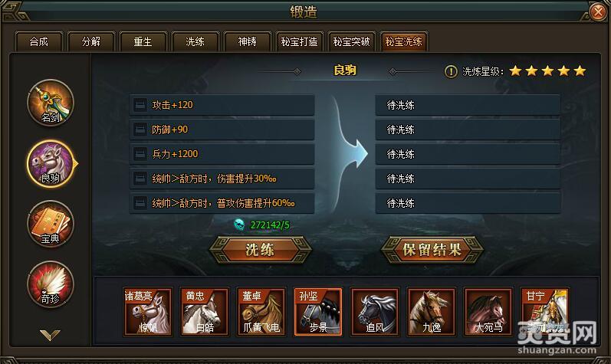
Task: Lock the 普攻伤害提升60‰ attribute checkbox
Action: pos(140,203)
